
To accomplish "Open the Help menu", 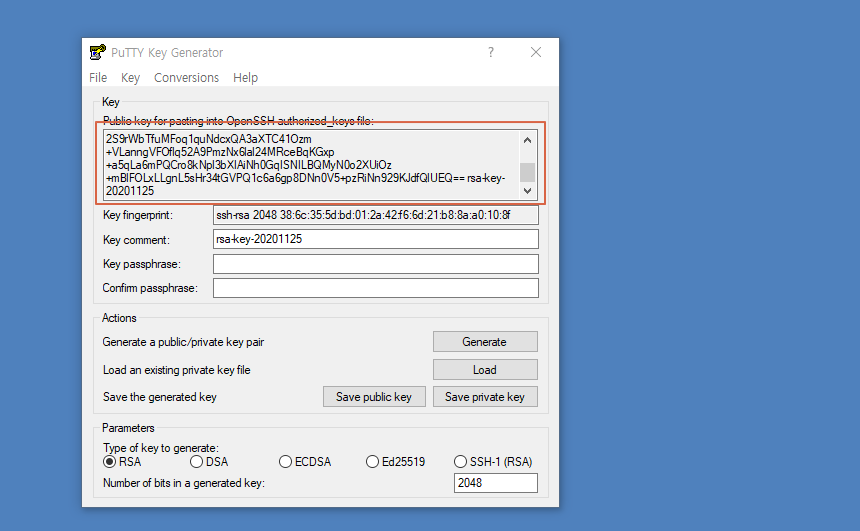I will (x=245, y=78).
